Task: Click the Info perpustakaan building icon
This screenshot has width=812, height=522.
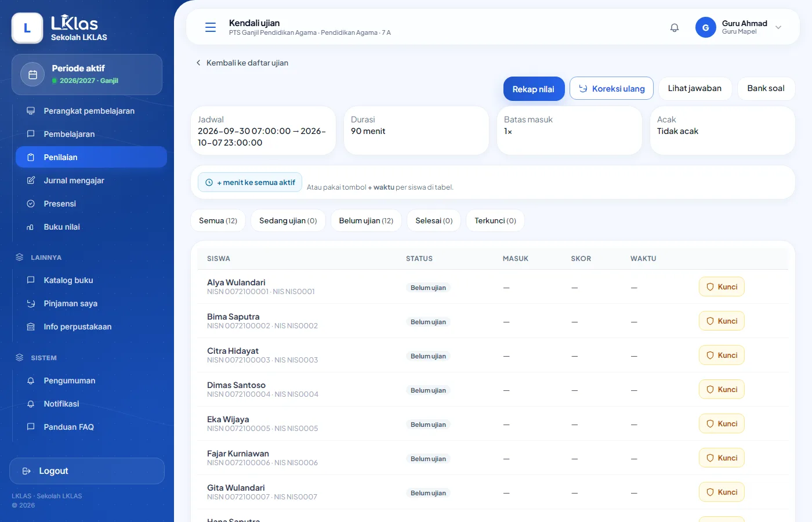Action: point(31,327)
